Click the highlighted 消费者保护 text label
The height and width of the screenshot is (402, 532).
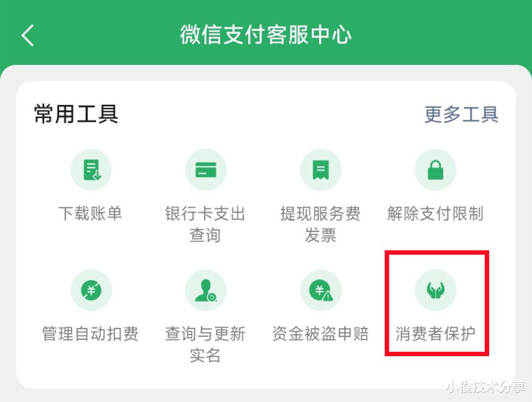click(435, 334)
